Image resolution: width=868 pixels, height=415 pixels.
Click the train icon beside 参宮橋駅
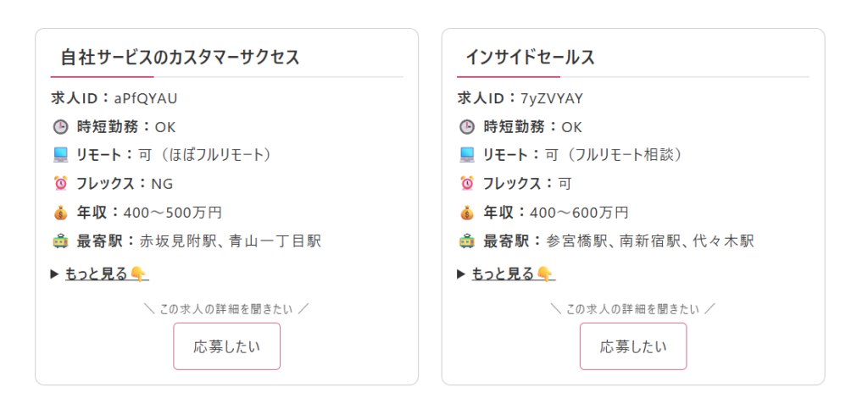point(466,241)
